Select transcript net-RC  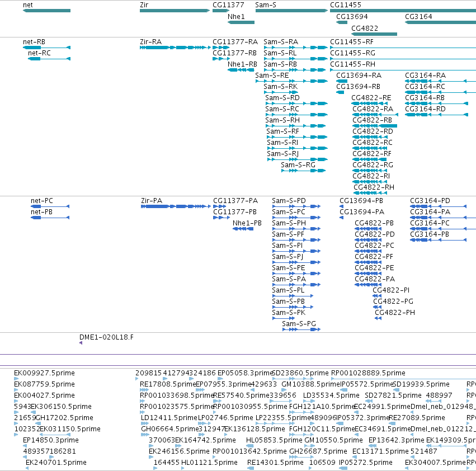pos(49,59)
